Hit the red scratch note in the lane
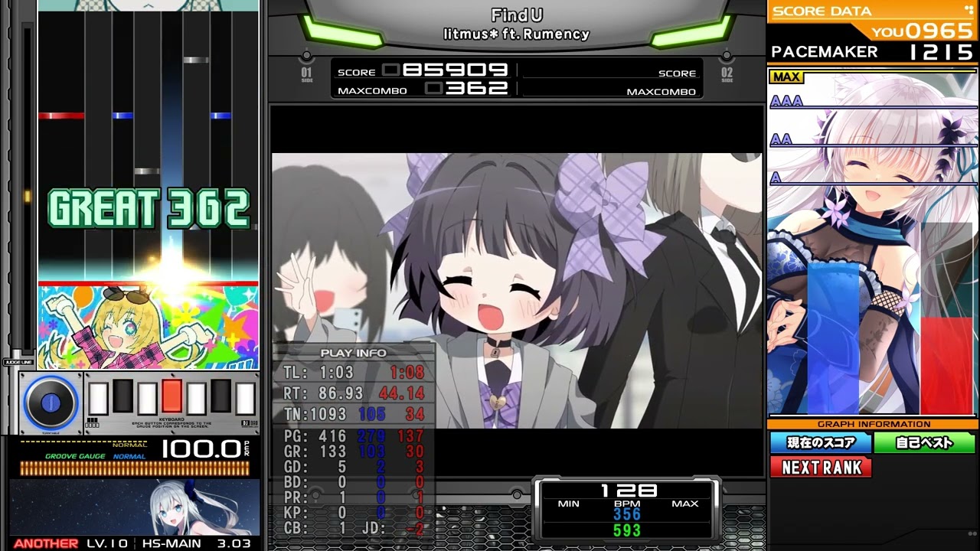This screenshot has height=551, width=980. (x=61, y=116)
